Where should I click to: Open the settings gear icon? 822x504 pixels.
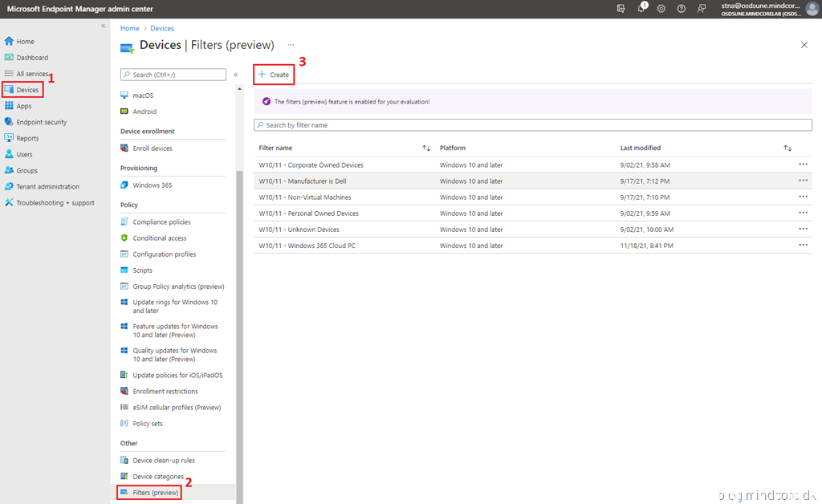(660, 9)
